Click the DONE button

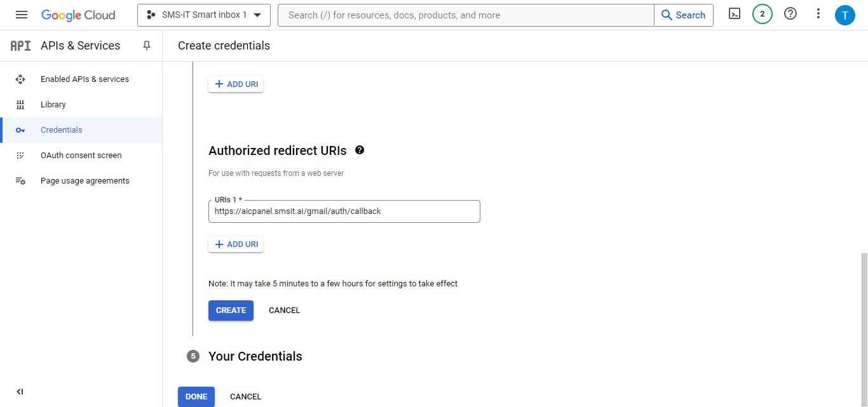[x=196, y=396]
